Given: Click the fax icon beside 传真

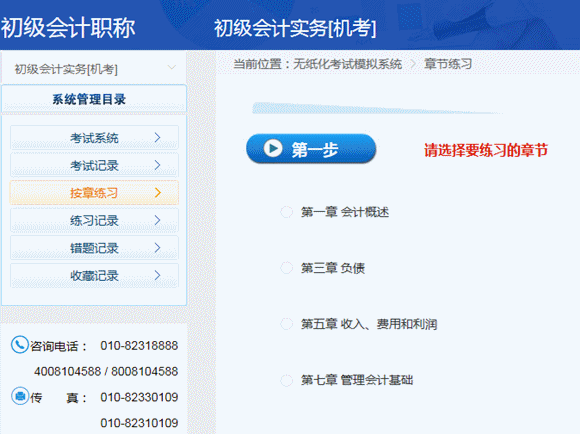Looking at the screenshot, I should [x=20, y=396].
